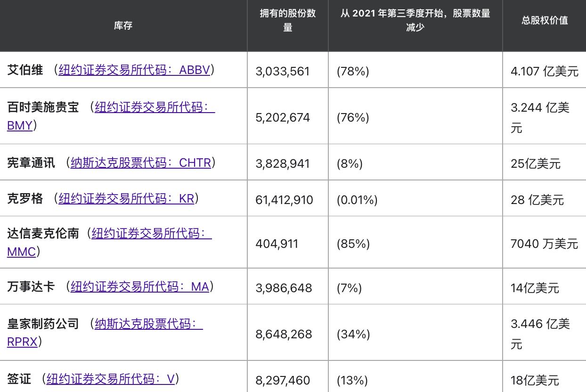Open the RPRX Nasdaq ticker link
Screen dimensions: 586x392
click(105, 333)
